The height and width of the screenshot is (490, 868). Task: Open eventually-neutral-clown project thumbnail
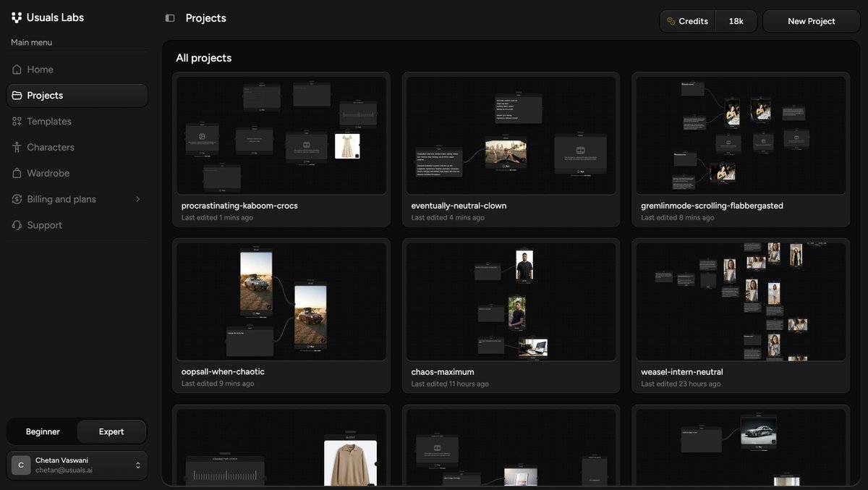pyautogui.click(x=511, y=135)
